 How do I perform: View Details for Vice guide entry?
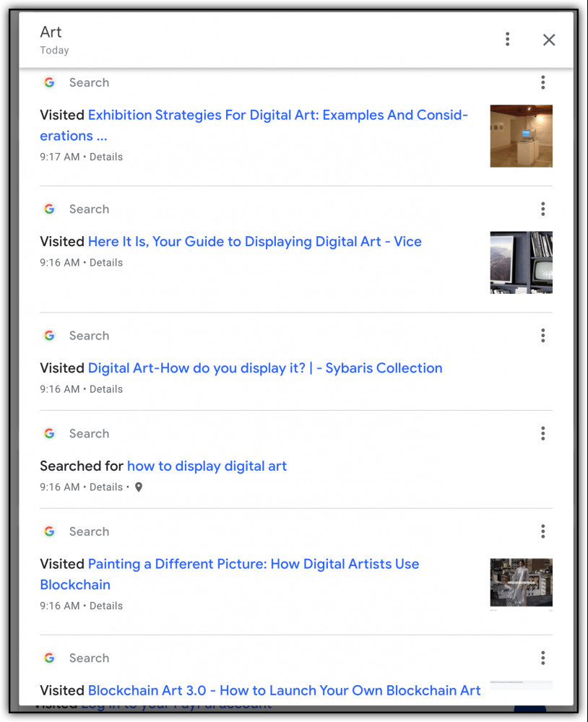click(x=106, y=263)
